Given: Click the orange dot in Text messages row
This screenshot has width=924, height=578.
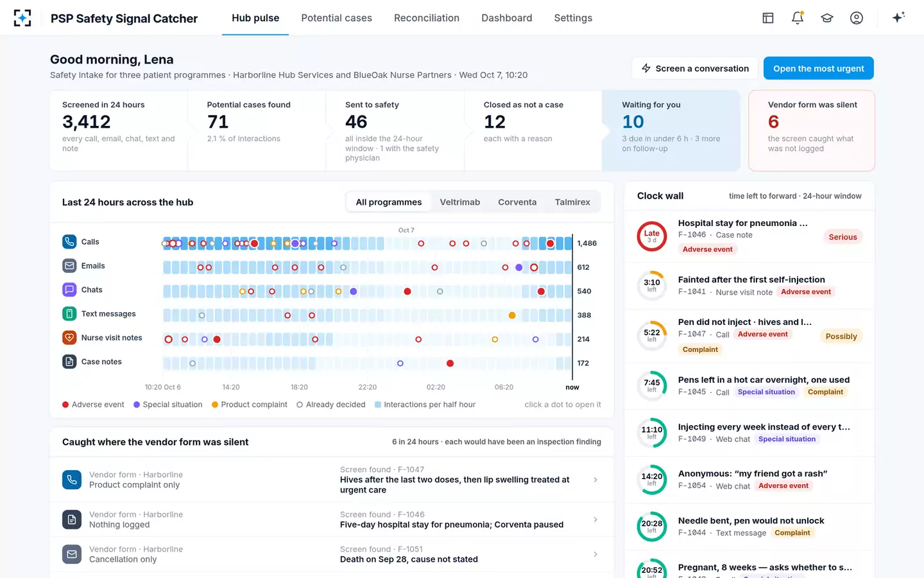Looking at the screenshot, I should 512,315.
